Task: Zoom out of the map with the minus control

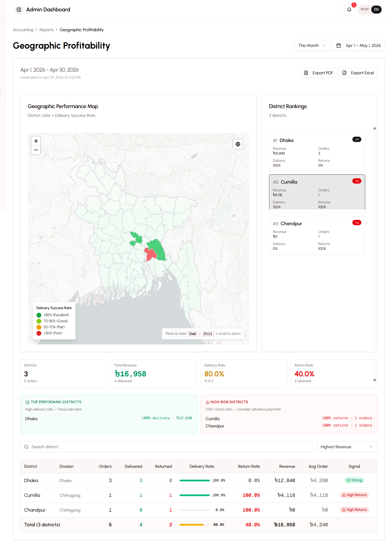Action: pos(36,150)
